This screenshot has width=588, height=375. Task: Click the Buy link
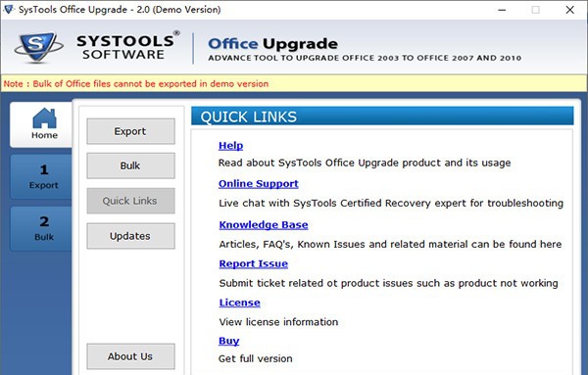pos(228,341)
